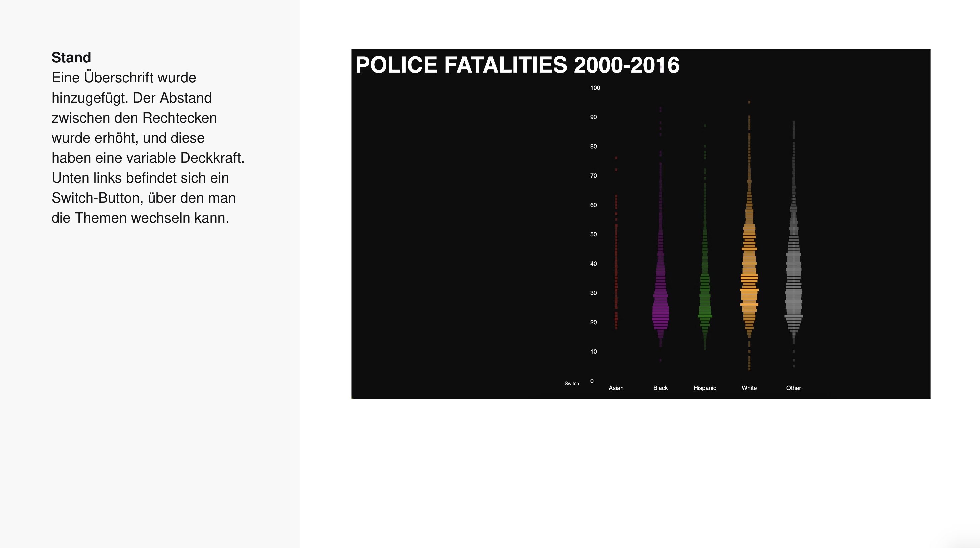The width and height of the screenshot is (980, 548).
Task: Click the 30 tick on y-axis
Action: 593,293
